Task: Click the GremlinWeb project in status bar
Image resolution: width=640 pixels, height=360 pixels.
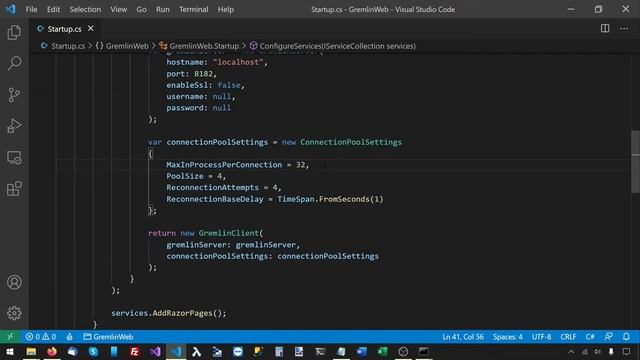Action: (108, 337)
